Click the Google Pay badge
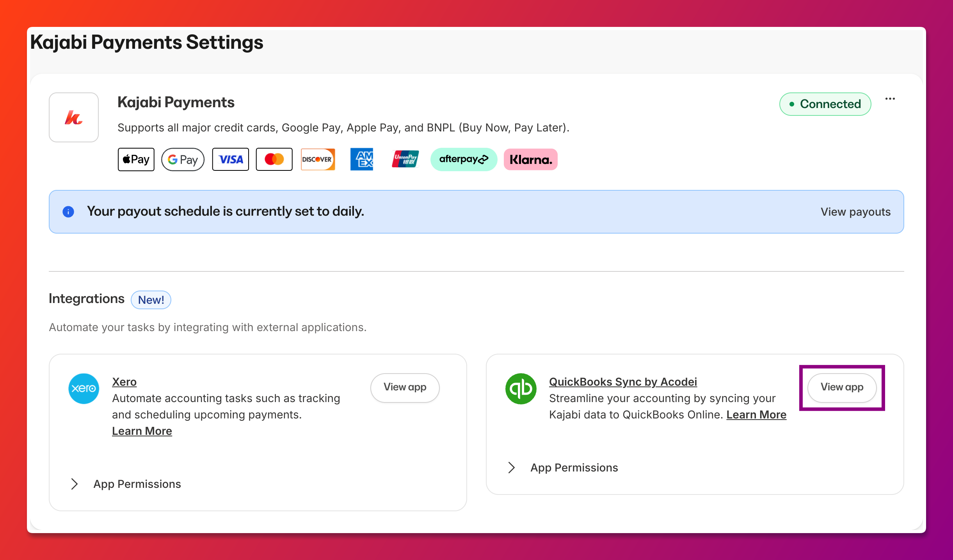 coord(183,159)
